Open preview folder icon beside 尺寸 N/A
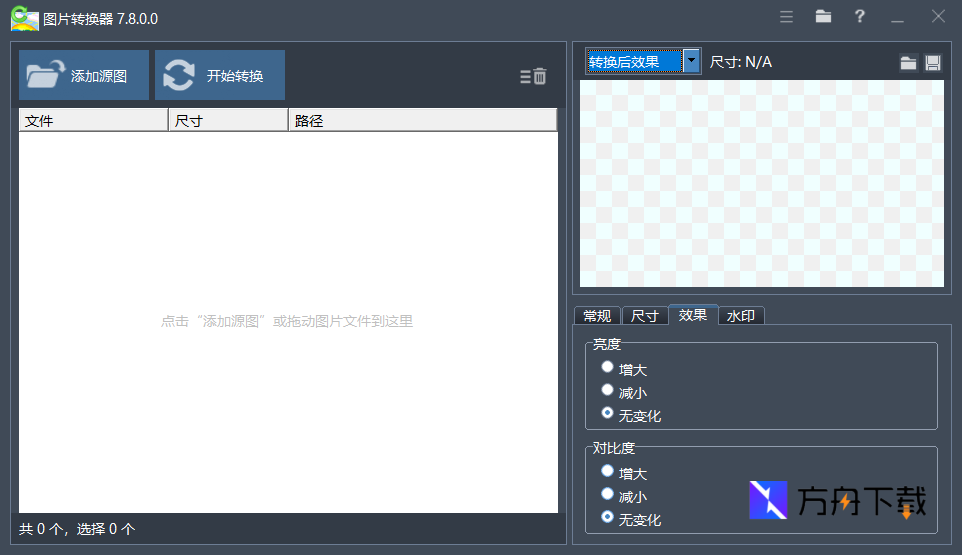This screenshot has height=555, width=962. click(x=908, y=63)
